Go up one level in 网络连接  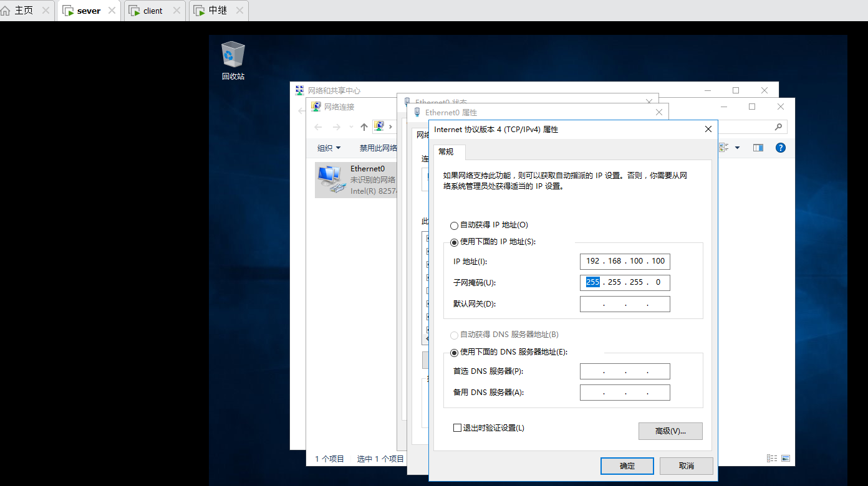[364, 127]
